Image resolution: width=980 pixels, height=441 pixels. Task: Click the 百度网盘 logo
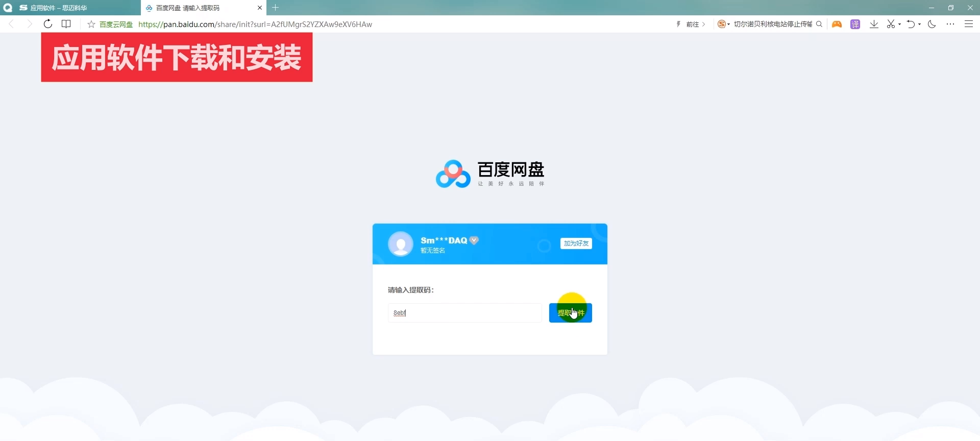pyautogui.click(x=490, y=174)
